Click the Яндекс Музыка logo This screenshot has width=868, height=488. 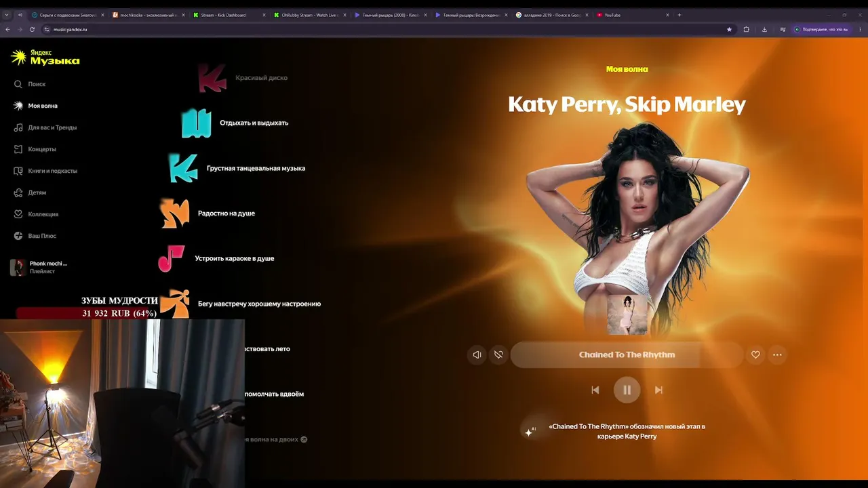tap(45, 58)
